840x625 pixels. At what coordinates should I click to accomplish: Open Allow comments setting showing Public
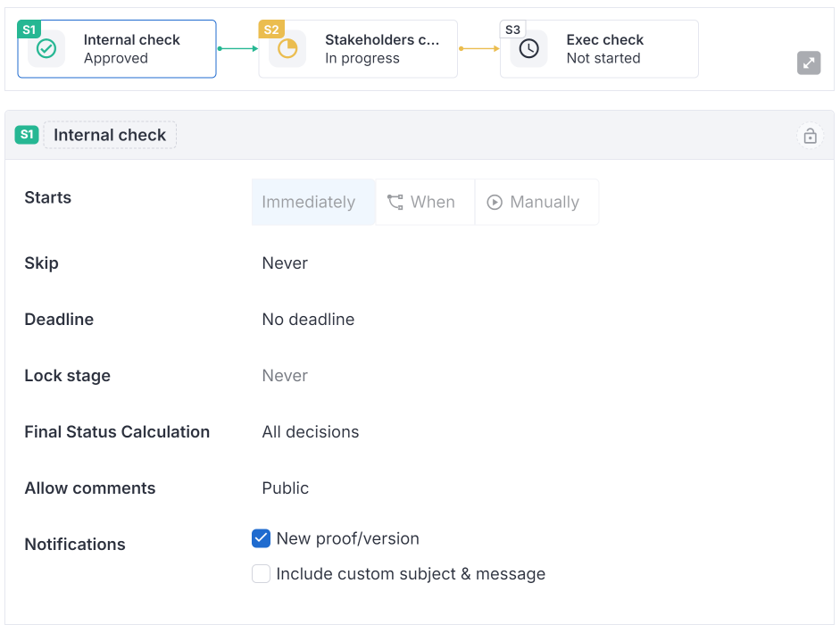point(285,488)
